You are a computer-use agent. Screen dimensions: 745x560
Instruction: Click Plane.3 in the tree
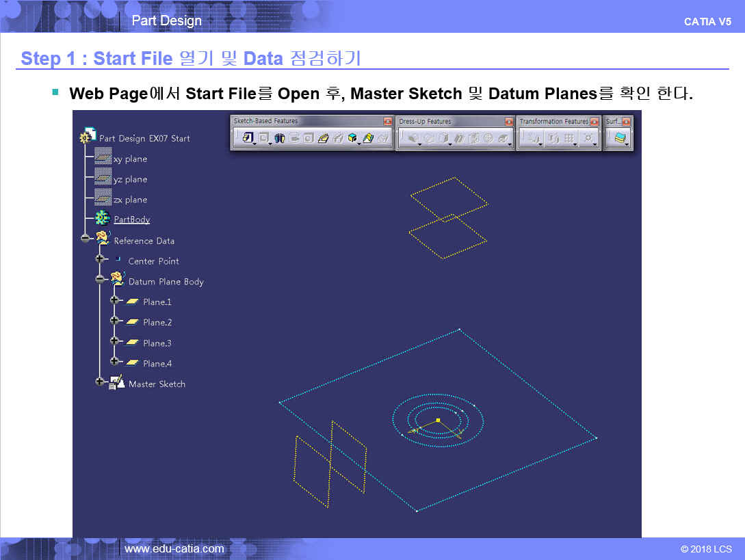[x=157, y=343]
